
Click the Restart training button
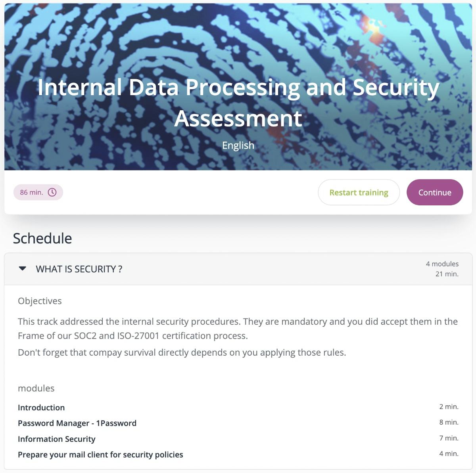click(x=359, y=192)
